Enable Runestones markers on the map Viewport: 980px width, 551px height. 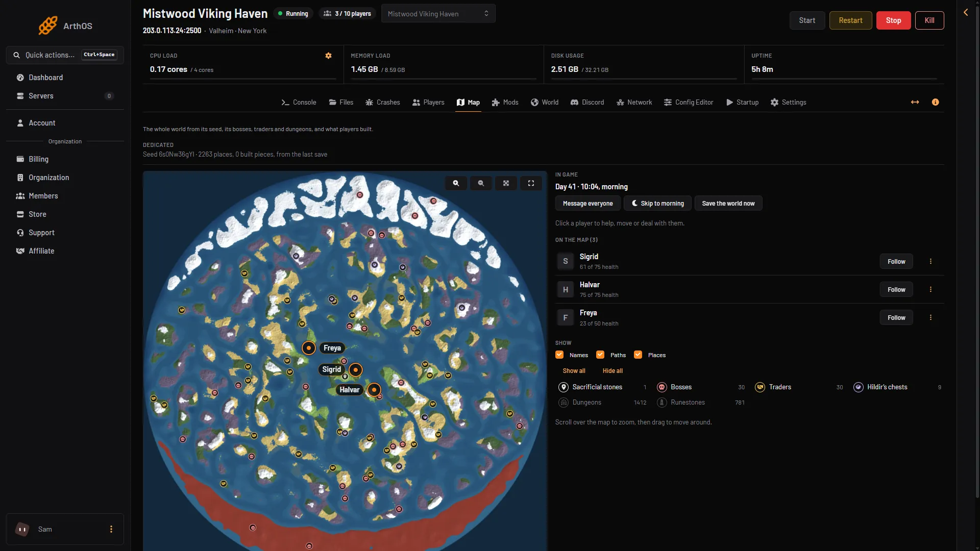[701, 403]
